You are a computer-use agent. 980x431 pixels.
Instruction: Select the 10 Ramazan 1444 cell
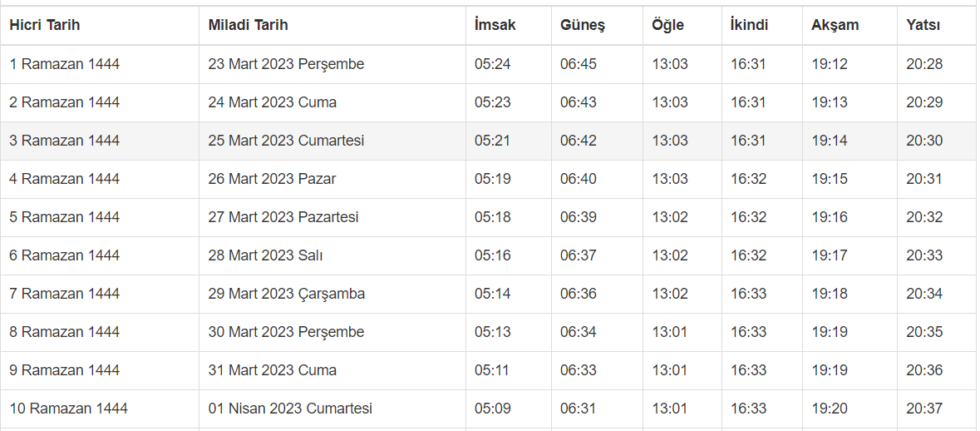[68, 409]
